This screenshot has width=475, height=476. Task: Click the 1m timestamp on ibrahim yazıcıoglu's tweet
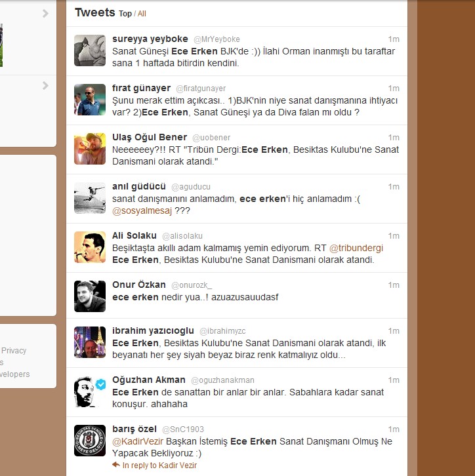394,331
